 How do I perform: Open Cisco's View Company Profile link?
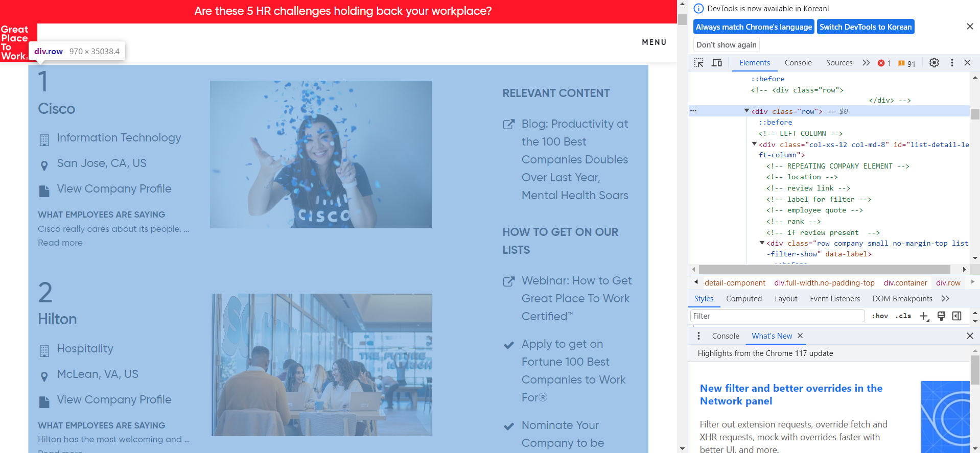[x=114, y=189]
